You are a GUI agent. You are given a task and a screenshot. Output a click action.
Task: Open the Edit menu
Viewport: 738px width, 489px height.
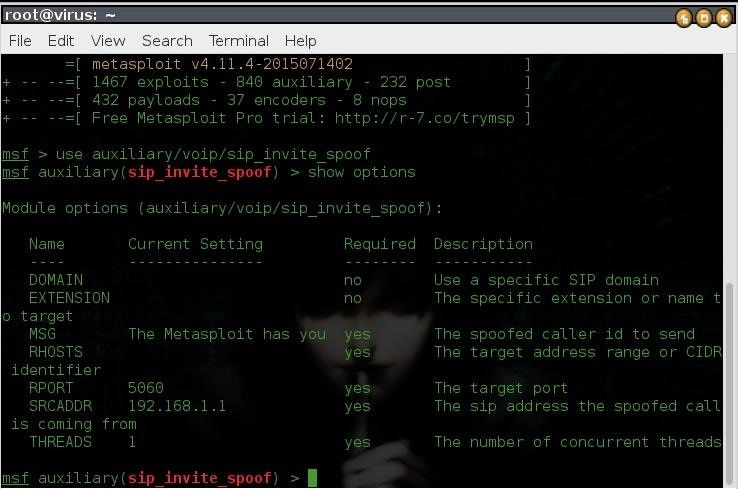[61, 41]
